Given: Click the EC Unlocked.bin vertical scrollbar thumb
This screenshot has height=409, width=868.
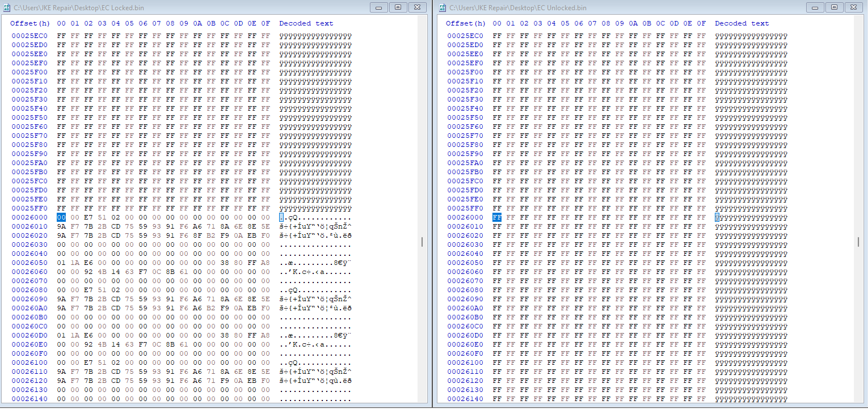Looking at the screenshot, I should click(x=858, y=242).
